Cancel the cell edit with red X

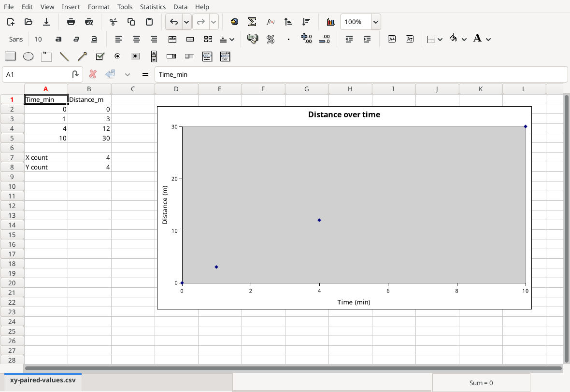[93, 74]
